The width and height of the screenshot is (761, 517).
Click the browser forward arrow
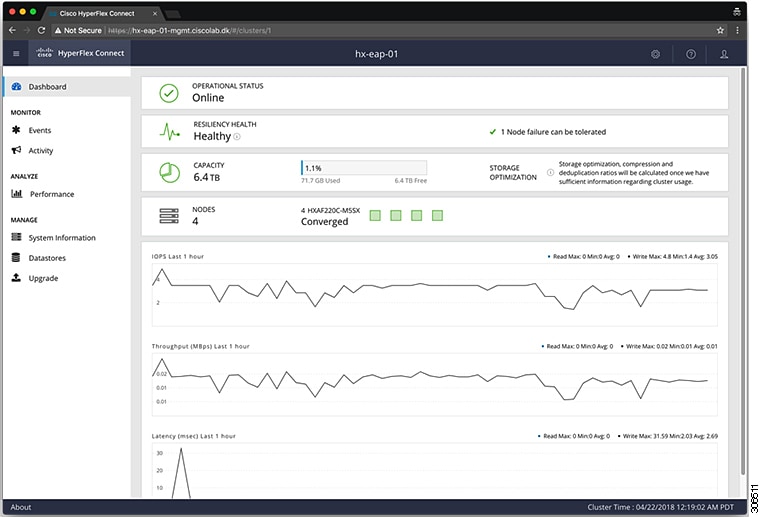tap(27, 30)
